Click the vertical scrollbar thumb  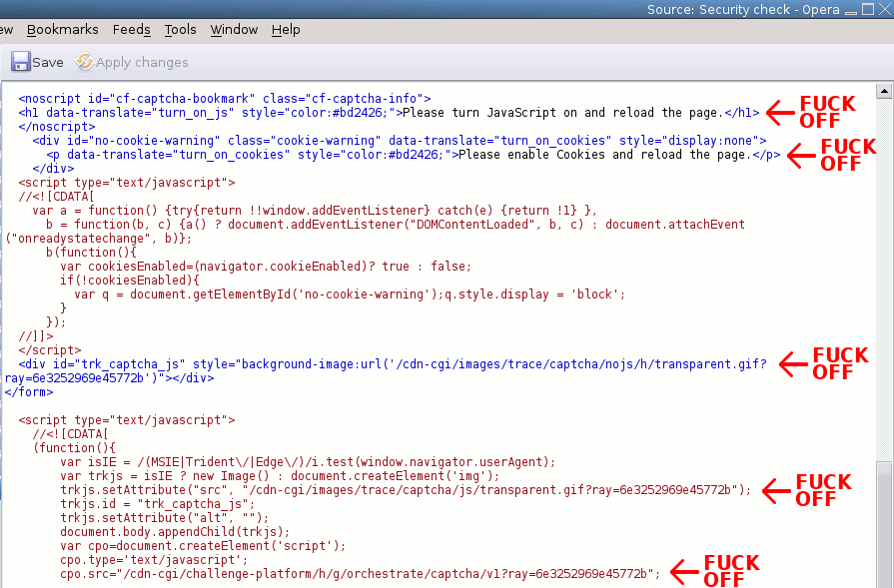pos(884,524)
